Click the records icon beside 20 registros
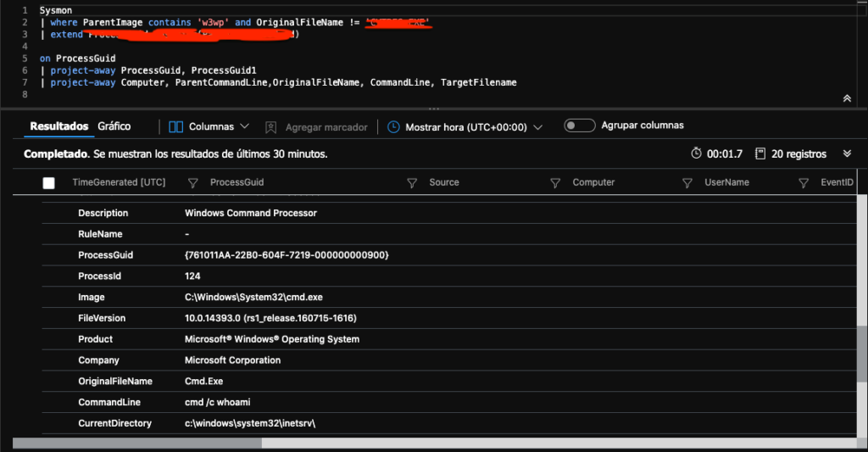This screenshot has height=452, width=868. click(760, 153)
